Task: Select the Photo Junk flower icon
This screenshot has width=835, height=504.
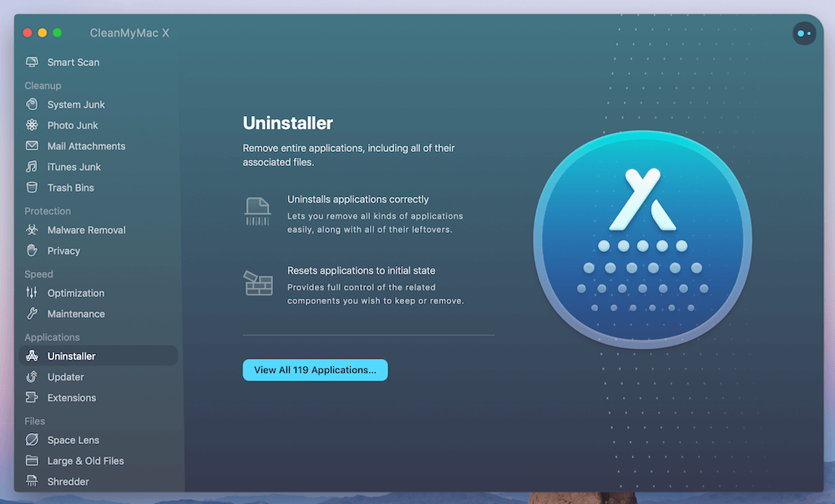Action: tap(32, 125)
